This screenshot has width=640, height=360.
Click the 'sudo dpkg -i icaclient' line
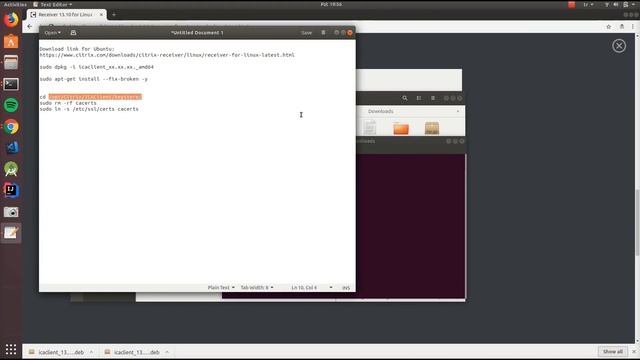(96, 67)
